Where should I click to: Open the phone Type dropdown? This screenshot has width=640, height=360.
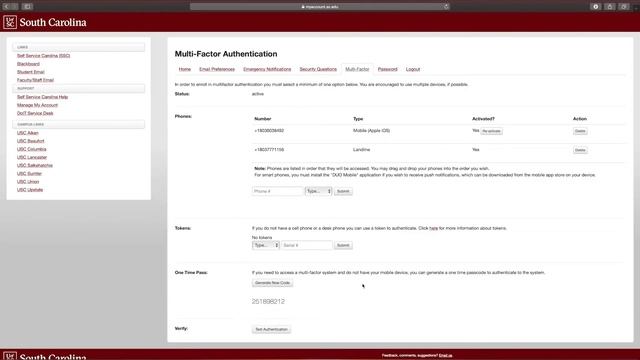318,191
